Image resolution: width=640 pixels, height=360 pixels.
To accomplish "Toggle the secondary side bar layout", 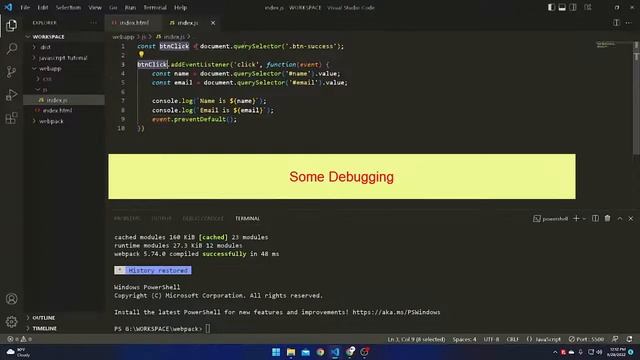I will [573, 7].
